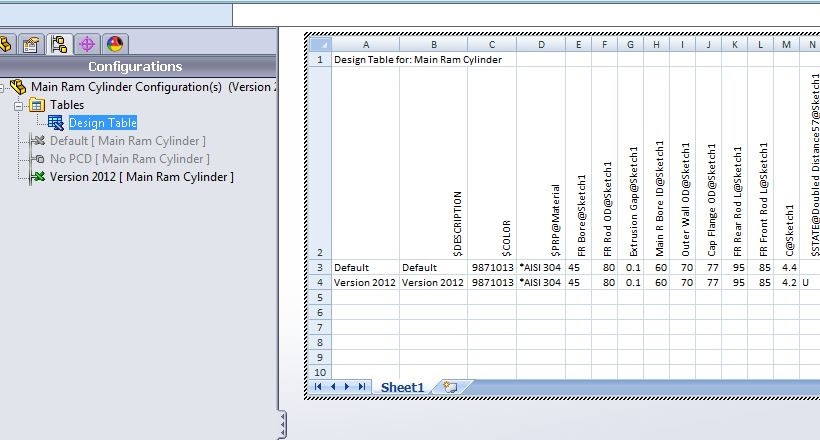Switch to the PropertyManager tab
The height and width of the screenshot is (440, 820).
(x=31, y=44)
